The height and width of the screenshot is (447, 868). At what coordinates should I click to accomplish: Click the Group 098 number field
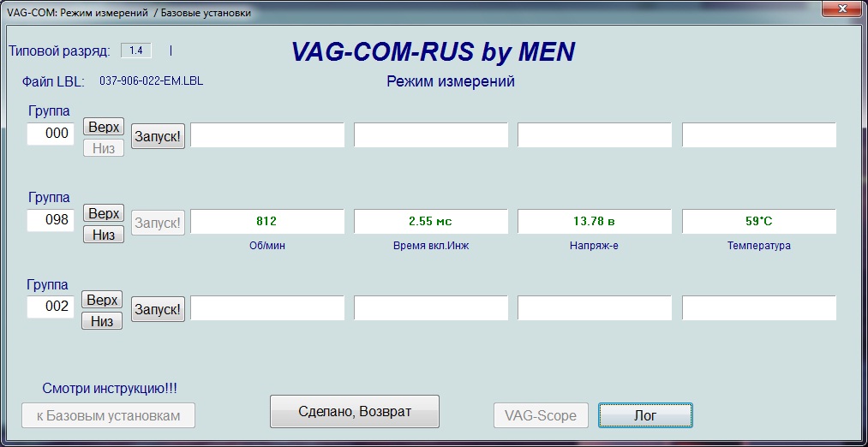coord(51,220)
